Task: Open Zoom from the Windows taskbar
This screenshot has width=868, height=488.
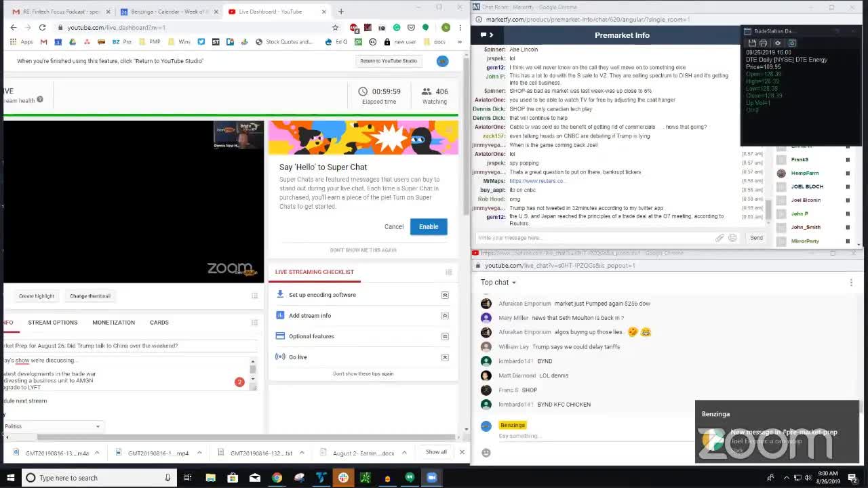Action: 431,478
